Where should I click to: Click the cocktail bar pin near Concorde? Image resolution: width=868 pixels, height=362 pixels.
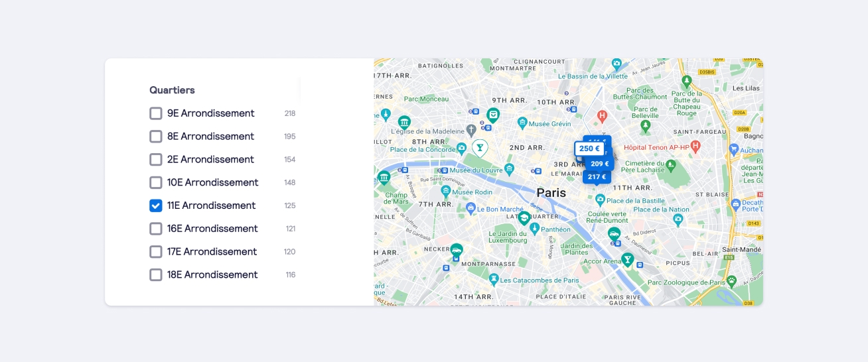click(x=480, y=147)
